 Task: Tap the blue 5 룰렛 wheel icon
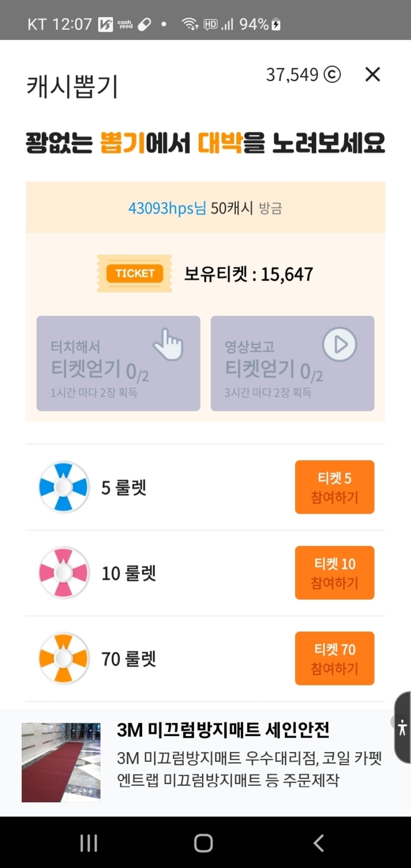(64, 487)
